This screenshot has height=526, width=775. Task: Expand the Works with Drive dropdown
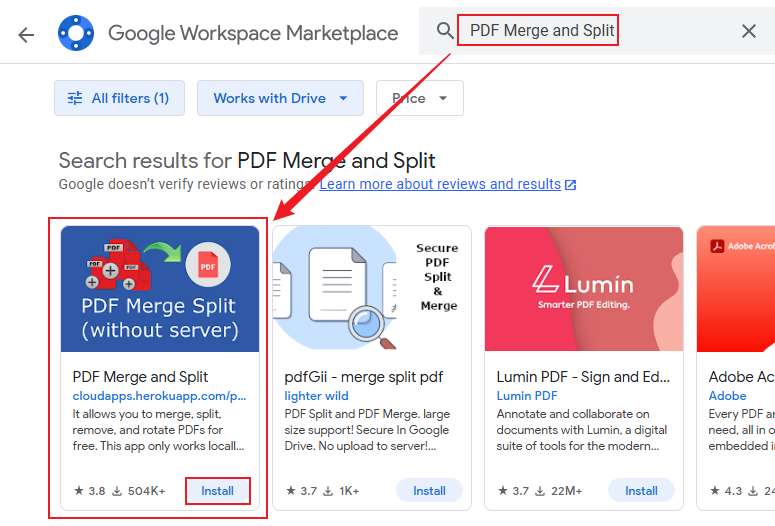pos(280,98)
